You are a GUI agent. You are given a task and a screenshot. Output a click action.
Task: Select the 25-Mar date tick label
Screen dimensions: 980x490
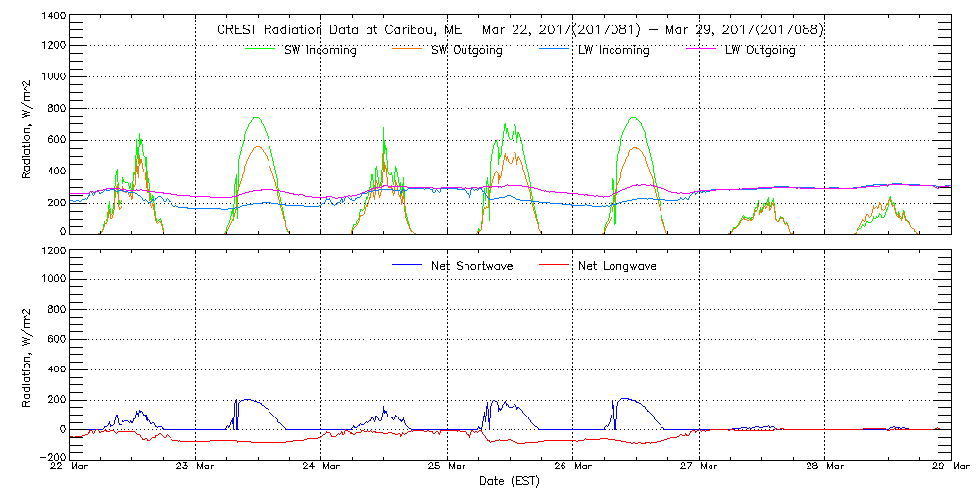(x=447, y=468)
